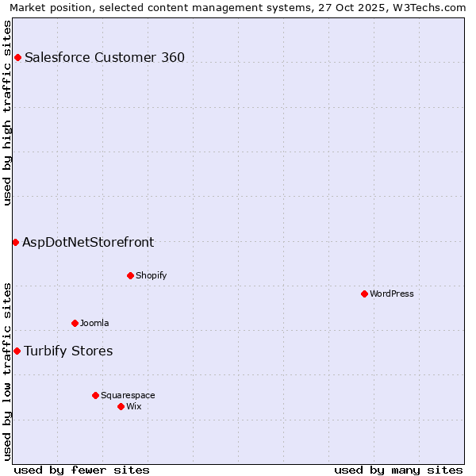This screenshot has height=476, width=476.
Task: Click the red Squarespace data point
Action: pos(95,395)
